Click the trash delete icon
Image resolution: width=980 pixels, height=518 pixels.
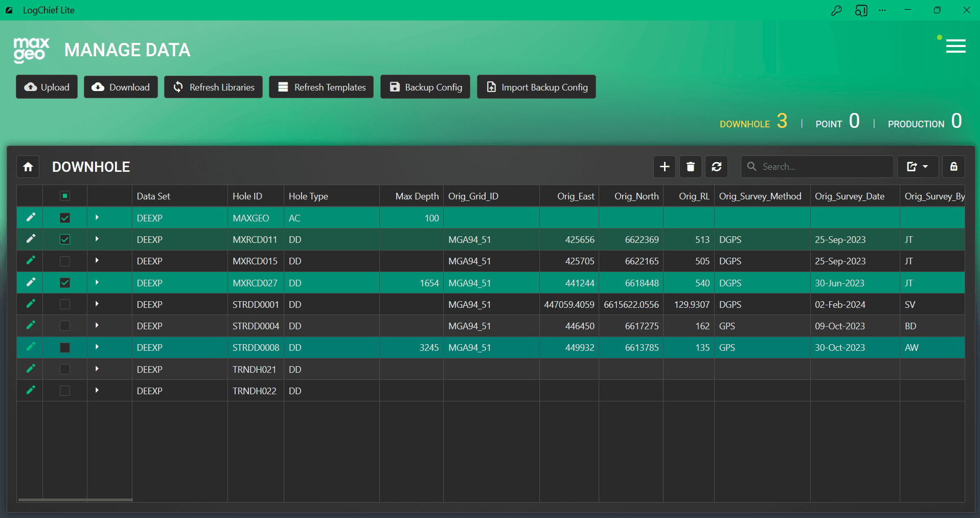coord(691,167)
